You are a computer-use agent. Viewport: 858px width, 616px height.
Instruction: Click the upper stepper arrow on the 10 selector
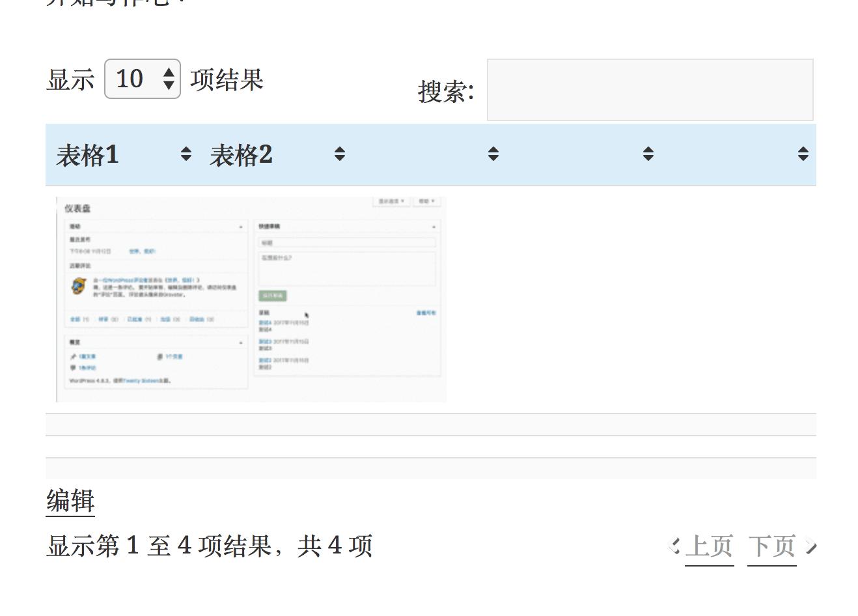pyautogui.click(x=169, y=73)
